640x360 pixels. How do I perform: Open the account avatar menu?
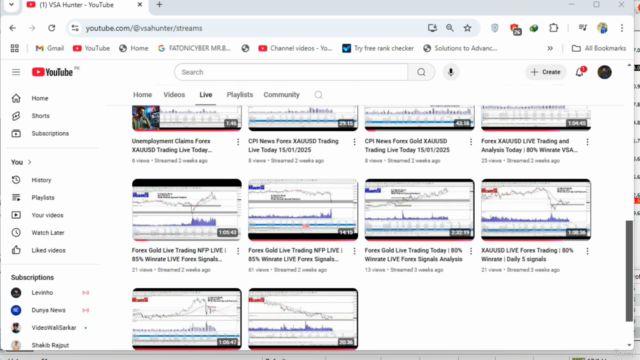[604, 72]
